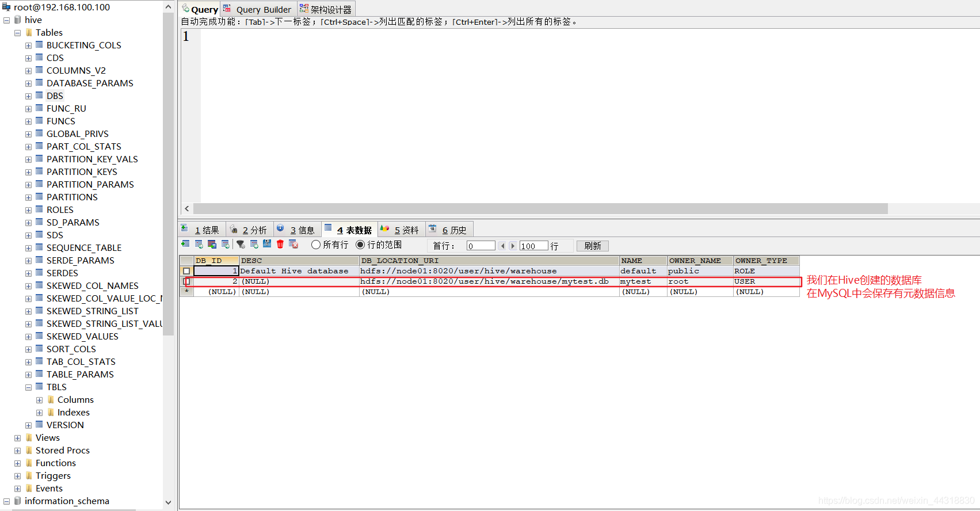Click the save changes floppy disk icon
The height and width of the screenshot is (511, 980).
[x=267, y=243]
